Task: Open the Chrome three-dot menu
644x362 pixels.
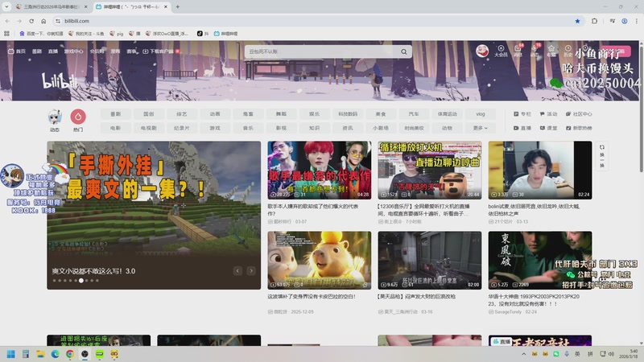Action: [x=637, y=21]
